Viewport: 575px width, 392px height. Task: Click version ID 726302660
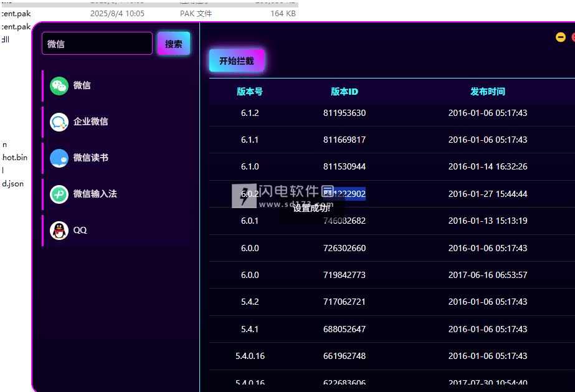click(x=345, y=248)
